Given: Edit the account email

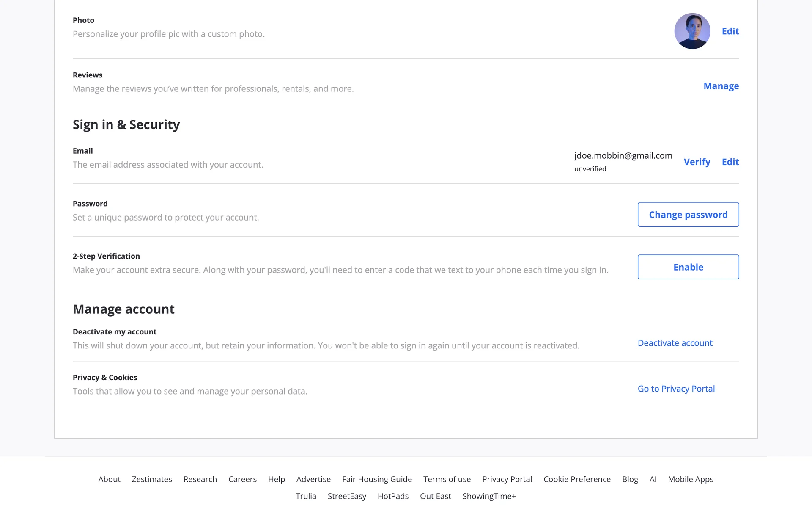Looking at the screenshot, I should (x=730, y=162).
